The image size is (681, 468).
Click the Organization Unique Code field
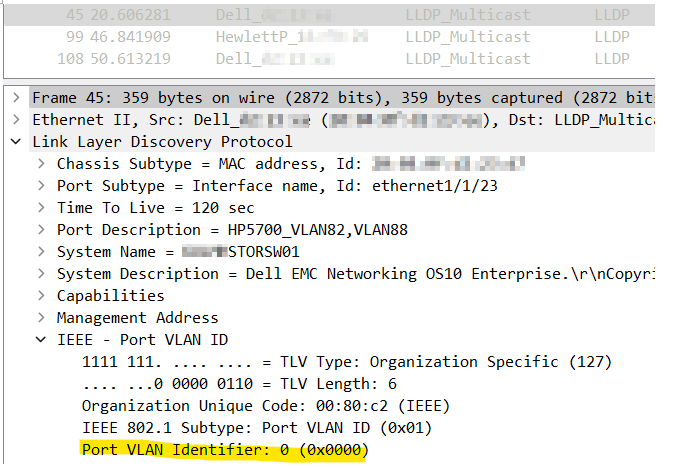pos(265,406)
